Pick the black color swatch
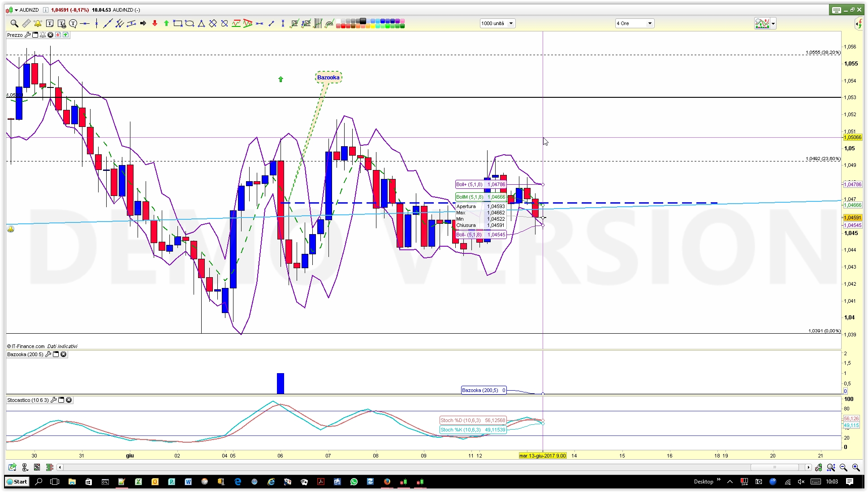 (x=363, y=21)
